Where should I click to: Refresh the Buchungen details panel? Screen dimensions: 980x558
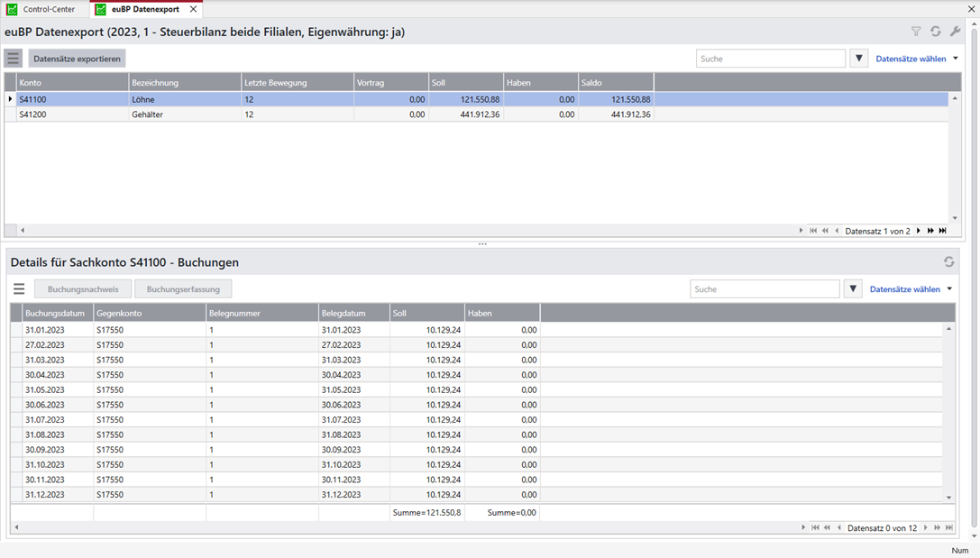click(948, 262)
